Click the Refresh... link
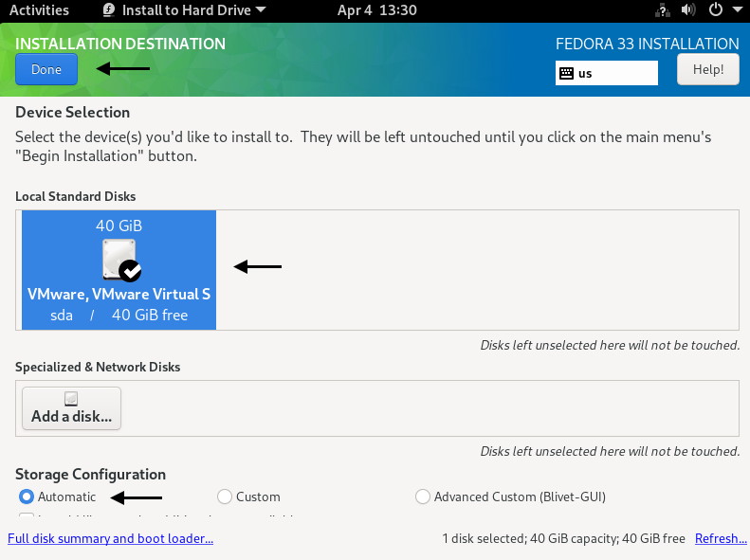750x560 pixels. click(721, 538)
